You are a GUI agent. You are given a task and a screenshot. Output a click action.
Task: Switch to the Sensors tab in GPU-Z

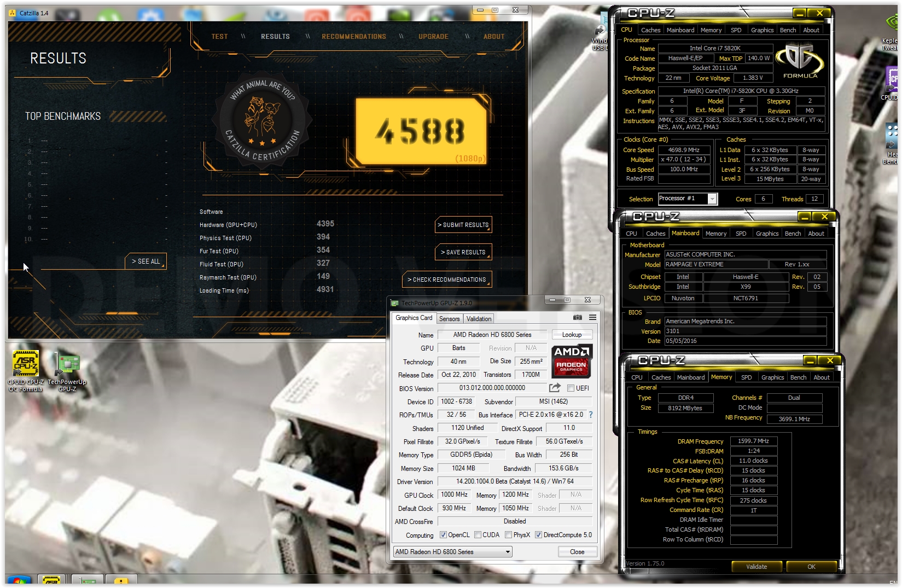(x=450, y=319)
